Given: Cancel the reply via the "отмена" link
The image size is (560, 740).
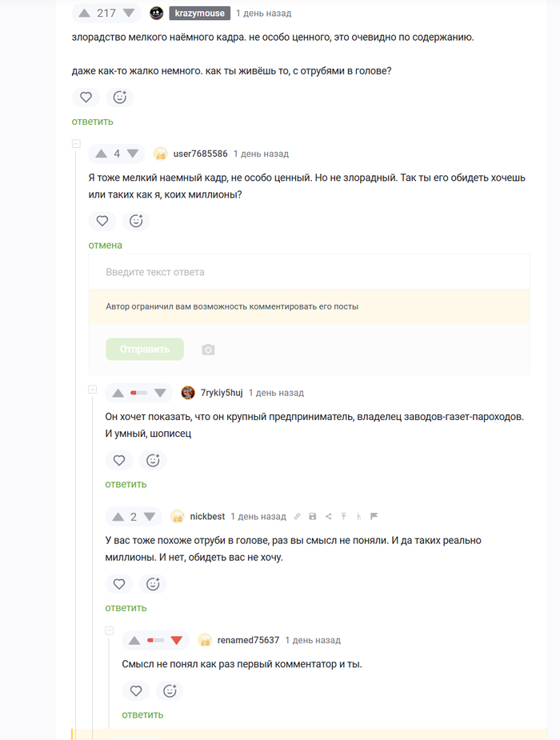Looking at the screenshot, I should (x=105, y=245).
